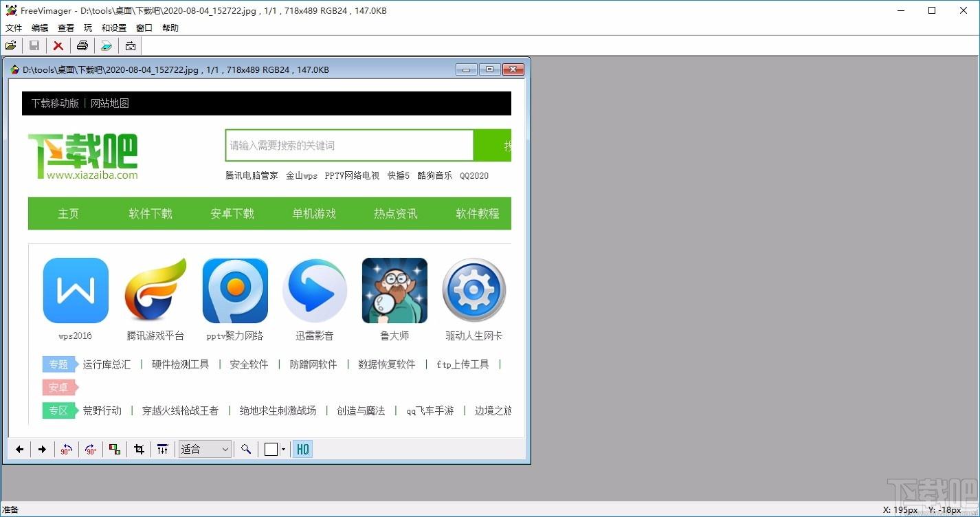Click the save floppy disk icon

34,45
